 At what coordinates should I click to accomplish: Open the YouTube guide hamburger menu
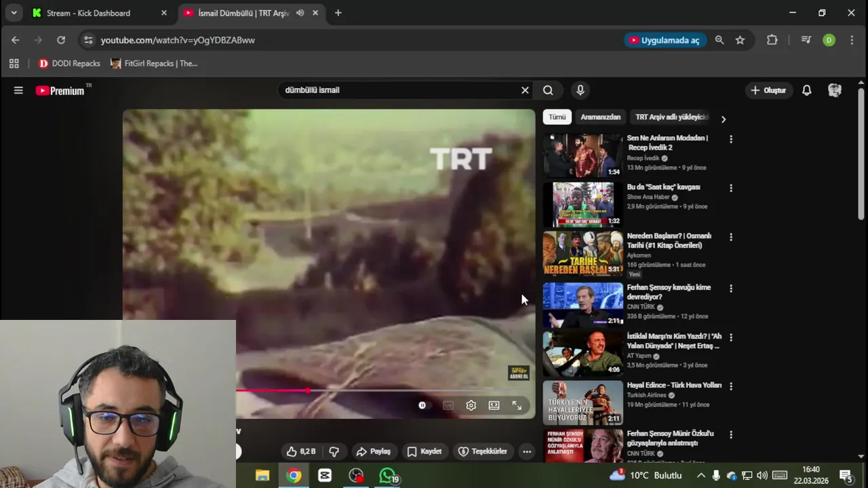pyautogui.click(x=18, y=90)
